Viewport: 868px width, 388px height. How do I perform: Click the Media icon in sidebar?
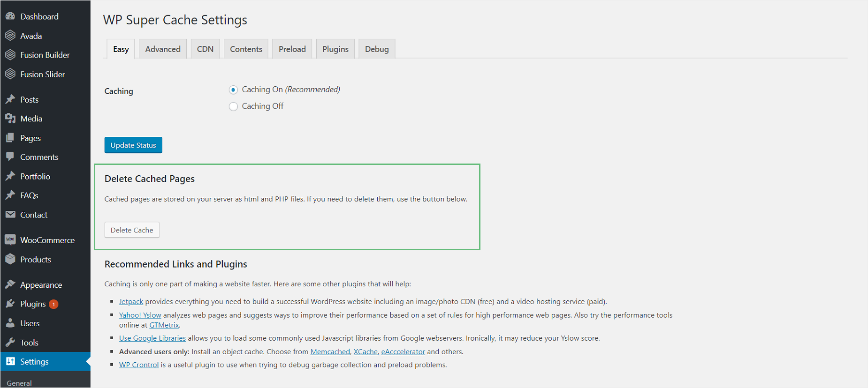click(x=10, y=119)
